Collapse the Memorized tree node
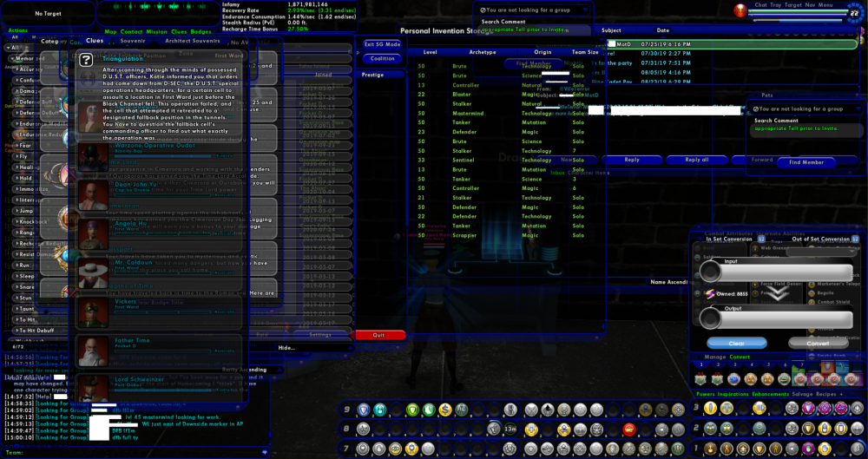 pos(11,58)
